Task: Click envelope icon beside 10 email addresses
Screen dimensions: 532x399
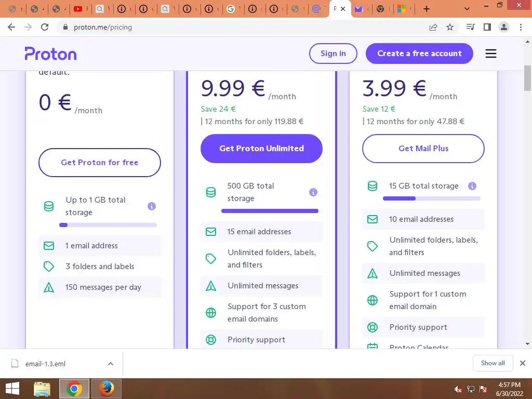Action: point(372,219)
